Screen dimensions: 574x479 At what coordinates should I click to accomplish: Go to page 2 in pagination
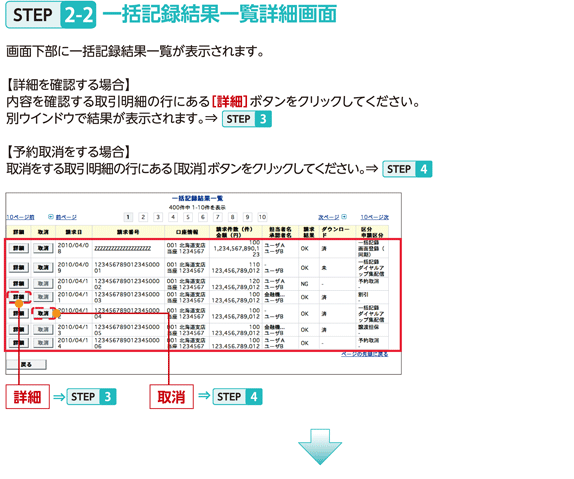[x=143, y=217]
